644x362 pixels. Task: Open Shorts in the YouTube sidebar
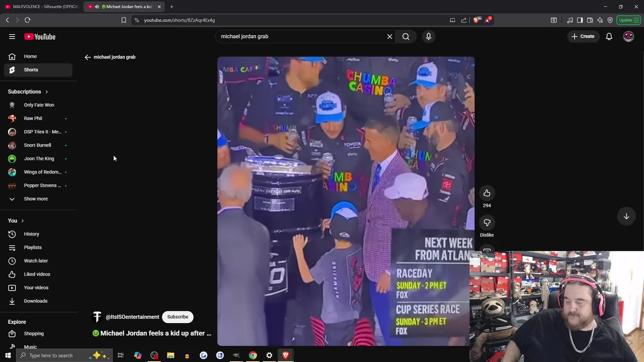(x=38, y=70)
